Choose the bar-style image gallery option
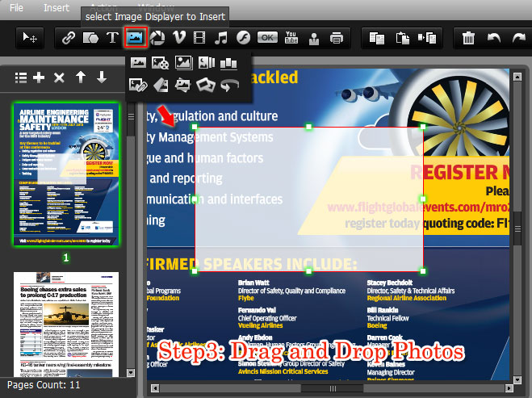 (228, 64)
